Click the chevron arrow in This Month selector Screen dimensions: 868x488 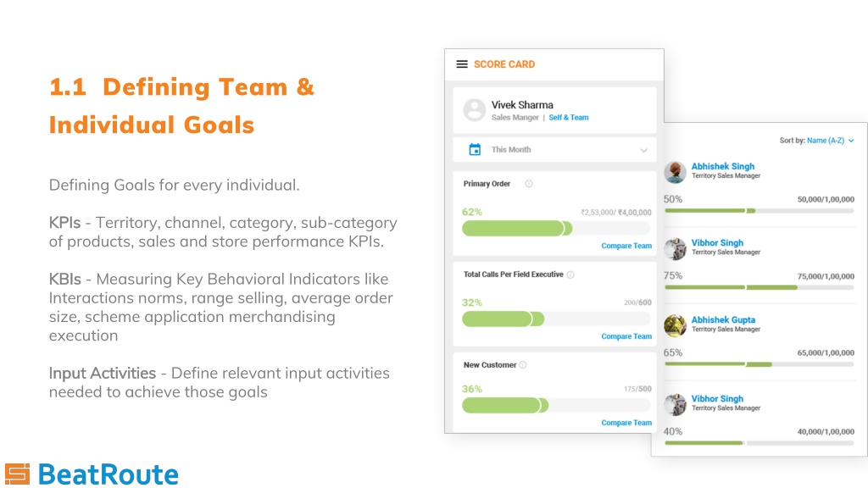tap(643, 150)
